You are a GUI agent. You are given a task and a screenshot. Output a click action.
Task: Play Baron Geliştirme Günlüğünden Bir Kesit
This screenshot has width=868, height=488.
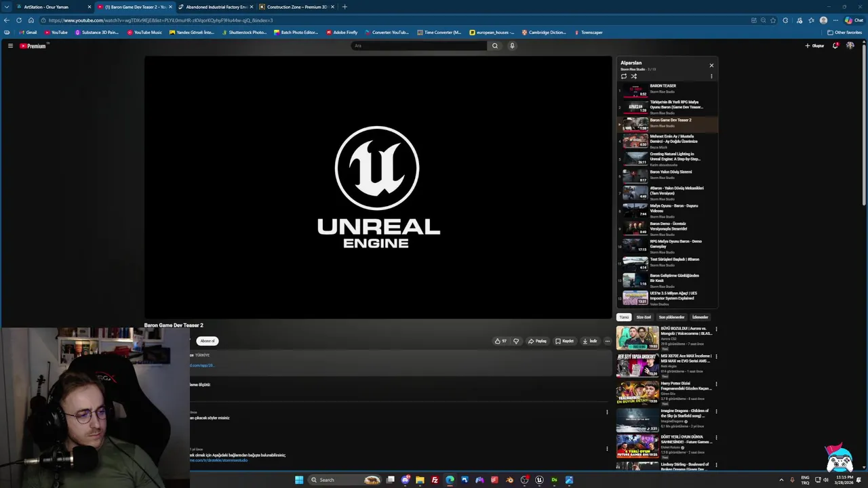point(667,281)
